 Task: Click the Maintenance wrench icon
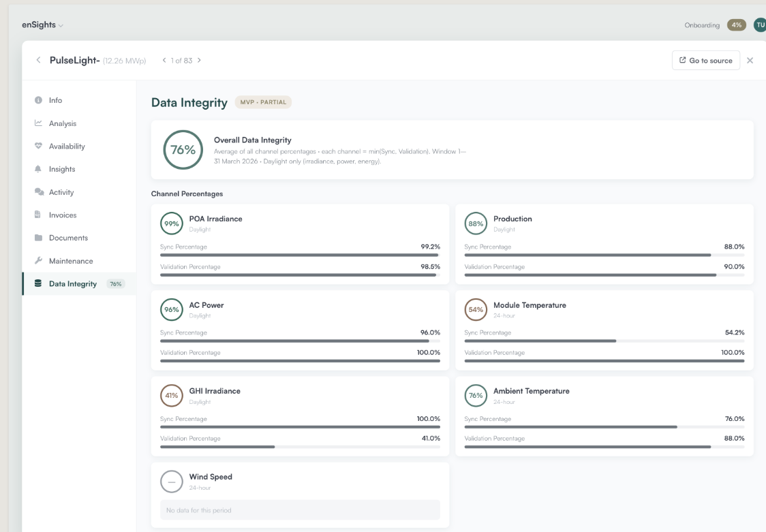(38, 261)
